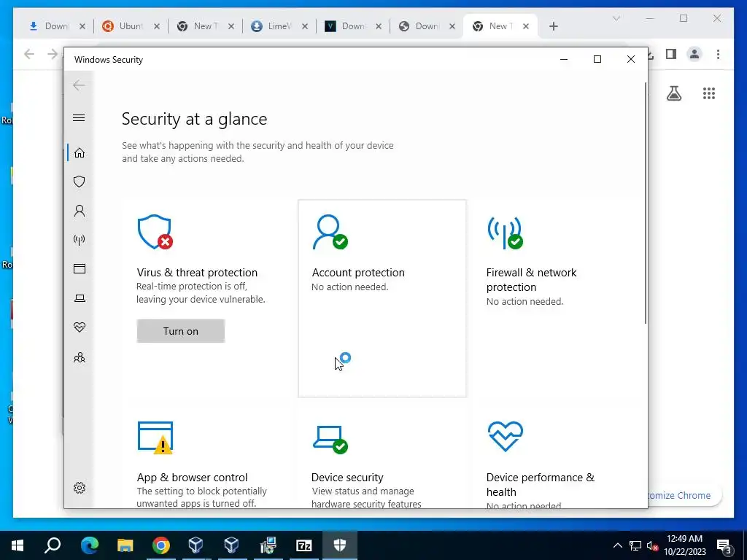This screenshot has width=747, height=560.
Task: Click Windows Security taskbar shield icon
Action: [340, 545]
